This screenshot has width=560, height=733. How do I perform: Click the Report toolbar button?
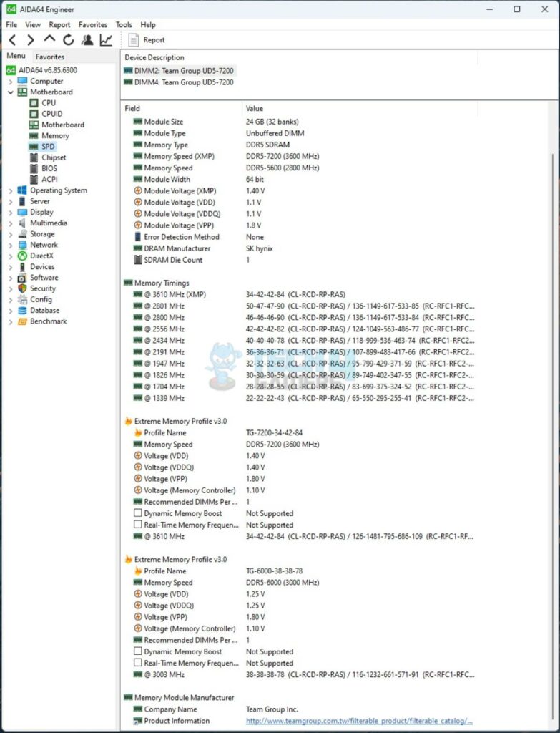(147, 40)
